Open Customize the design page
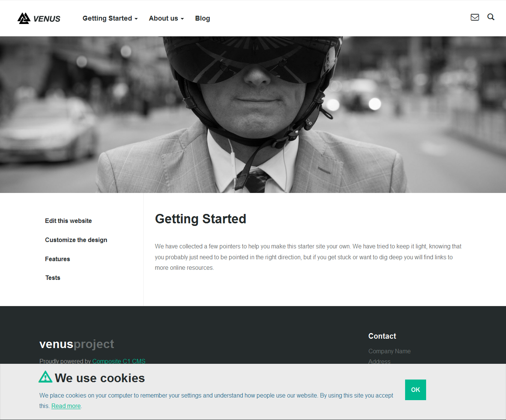506x420 pixels. [x=76, y=240]
